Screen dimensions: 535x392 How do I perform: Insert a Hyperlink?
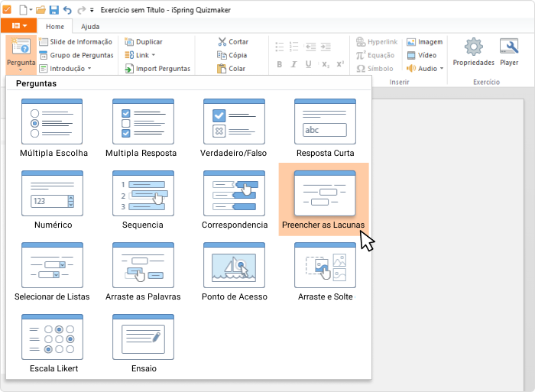coord(377,42)
